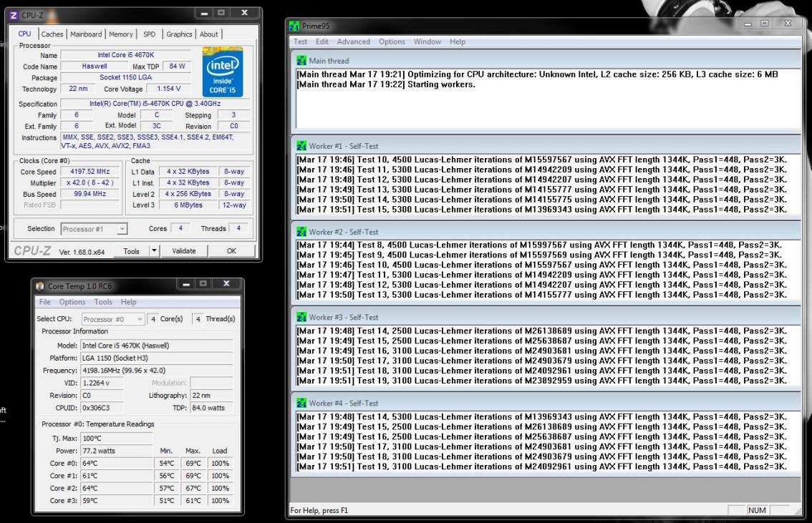Open the Tools dropdown arrow in CPU-Z
This screenshot has width=812, height=523.
pyautogui.click(x=154, y=251)
